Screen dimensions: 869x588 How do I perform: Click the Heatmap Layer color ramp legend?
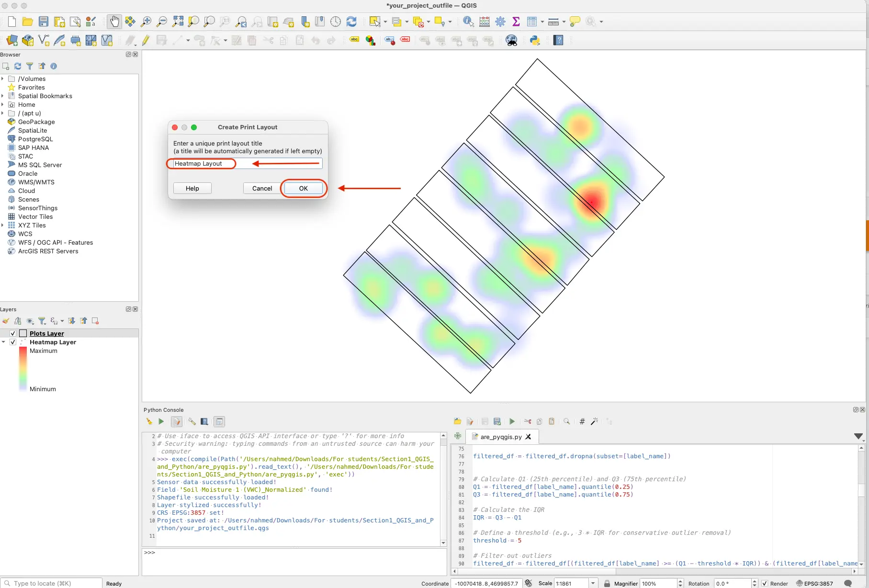pos(23,370)
